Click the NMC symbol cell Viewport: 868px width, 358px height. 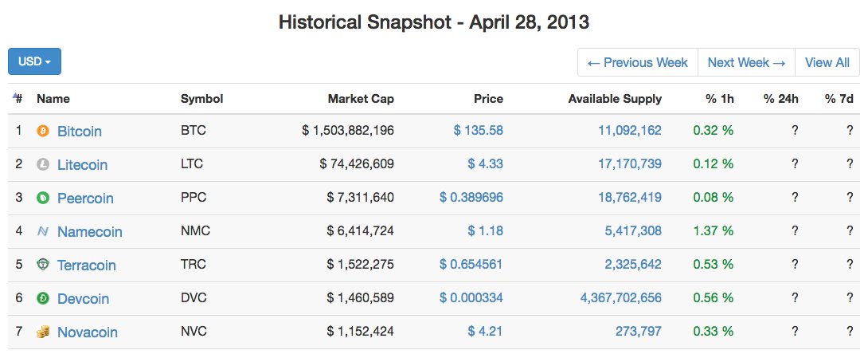[195, 230]
